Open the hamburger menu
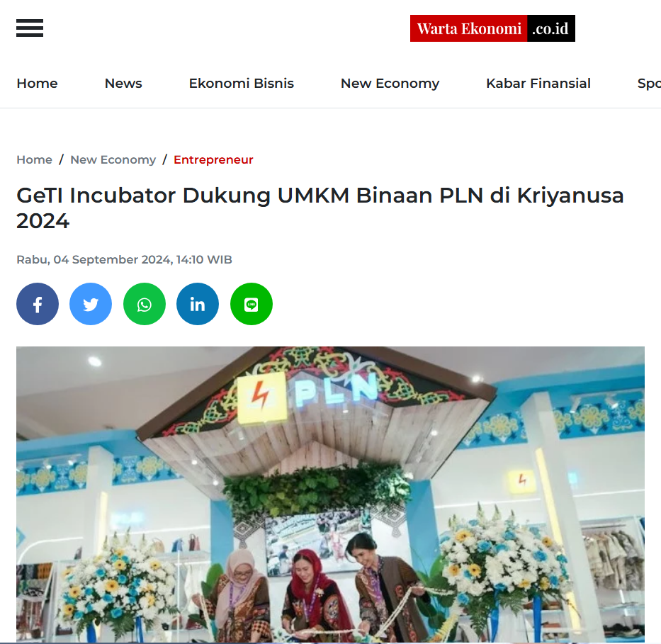 click(30, 28)
